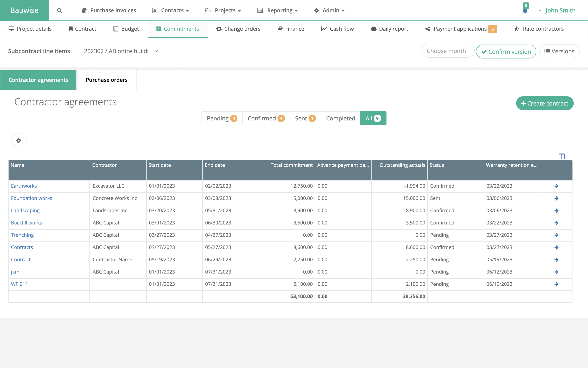Screen dimensions: 588x368
Task: Open the jkm contract link
Action: tap(15, 272)
